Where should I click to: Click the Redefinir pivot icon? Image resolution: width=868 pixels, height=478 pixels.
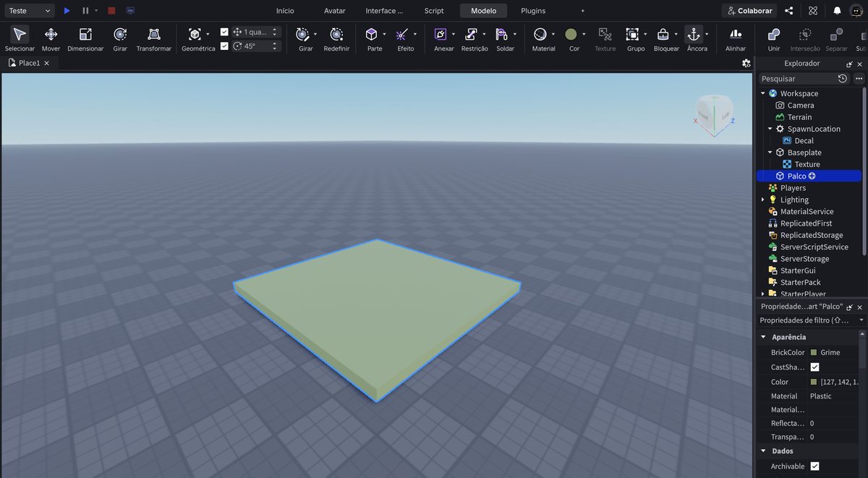[x=336, y=34]
